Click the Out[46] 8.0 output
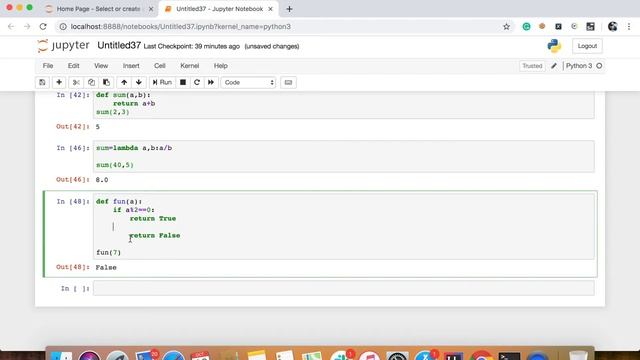Screen dimensions: 640x360 pyautogui.click(x=102, y=180)
